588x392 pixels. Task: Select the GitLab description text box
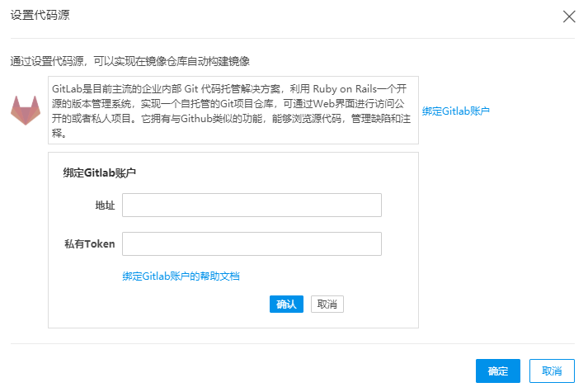tap(233, 111)
